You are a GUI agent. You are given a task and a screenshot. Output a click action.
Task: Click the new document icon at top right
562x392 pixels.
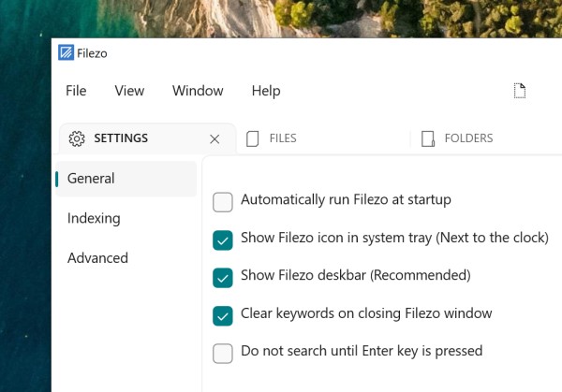[x=520, y=91]
